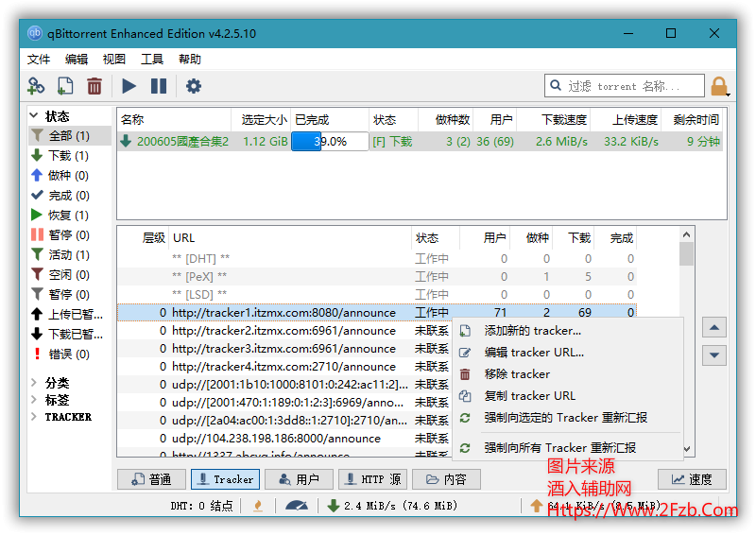The image size is (756, 536).
Task: Expand the 分类 section in sidebar
Action: [x=35, y=383]
